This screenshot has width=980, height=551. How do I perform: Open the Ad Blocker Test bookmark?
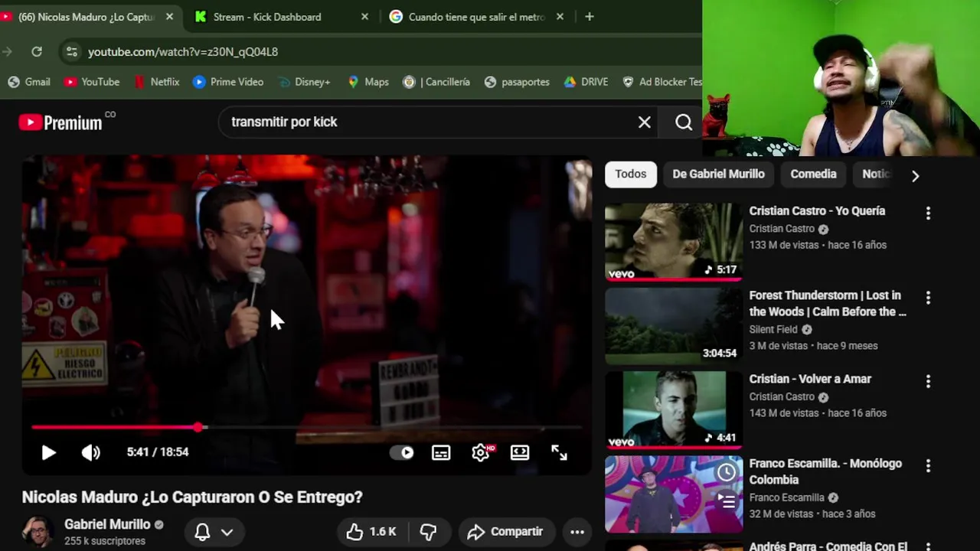pyautogui.click(x=662, y=82)
